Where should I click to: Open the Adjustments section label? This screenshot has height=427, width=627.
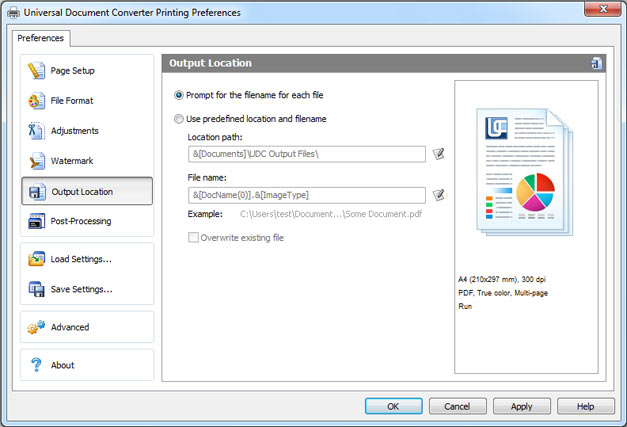pyautogui.click(x=74, y=131)
